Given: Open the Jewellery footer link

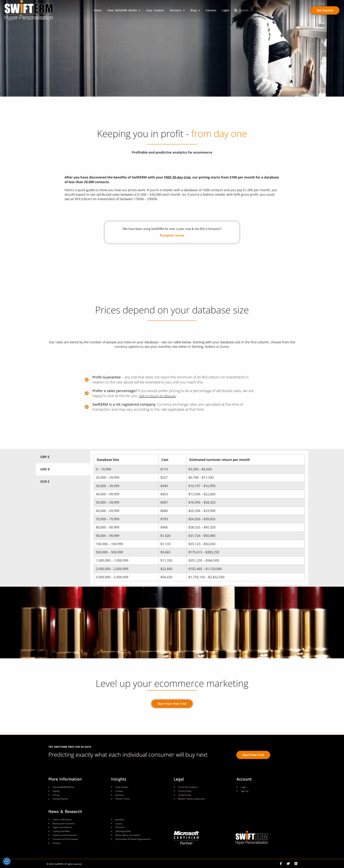Looking at the screenshot, I should coord(120,820).
